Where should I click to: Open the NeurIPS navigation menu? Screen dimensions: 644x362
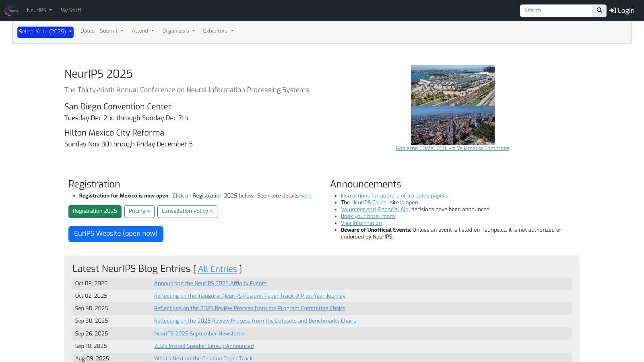[39, 10]
